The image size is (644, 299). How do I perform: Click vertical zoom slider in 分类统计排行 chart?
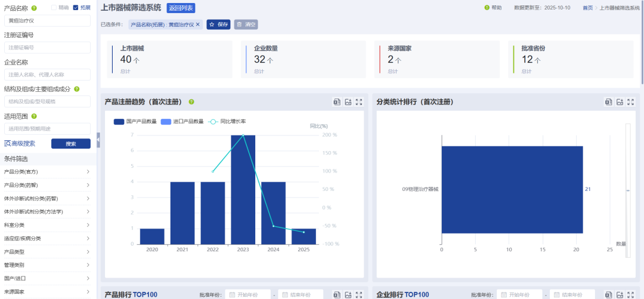coord(627,190)
